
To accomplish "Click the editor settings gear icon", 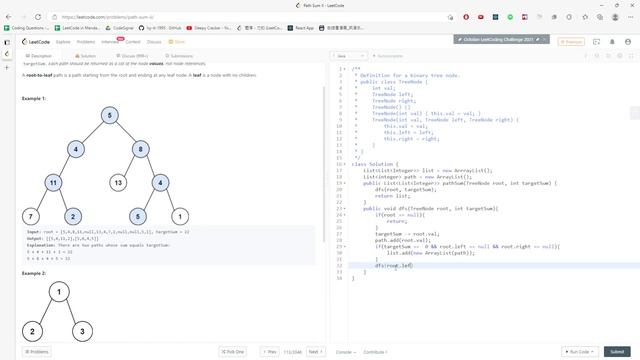I will tap(620, 56).
